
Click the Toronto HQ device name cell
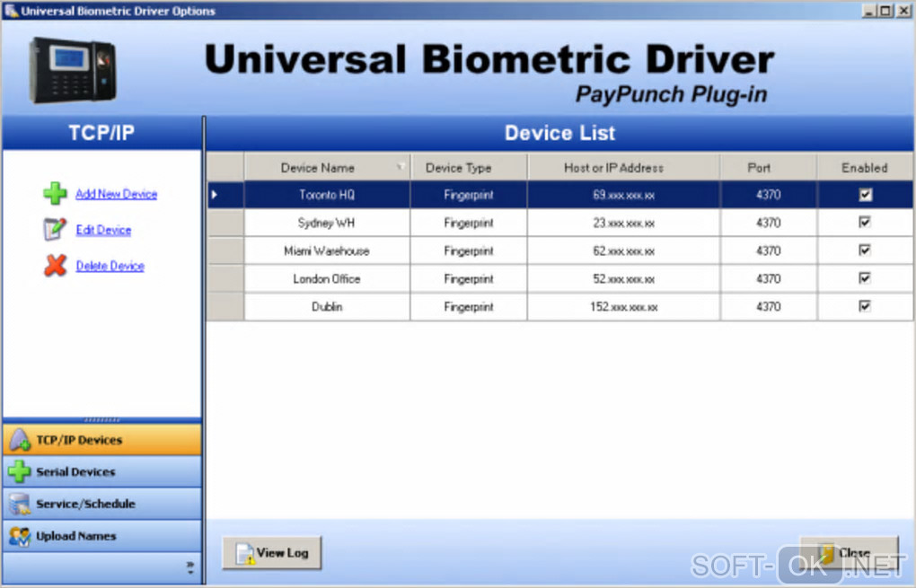coord(327,195)
